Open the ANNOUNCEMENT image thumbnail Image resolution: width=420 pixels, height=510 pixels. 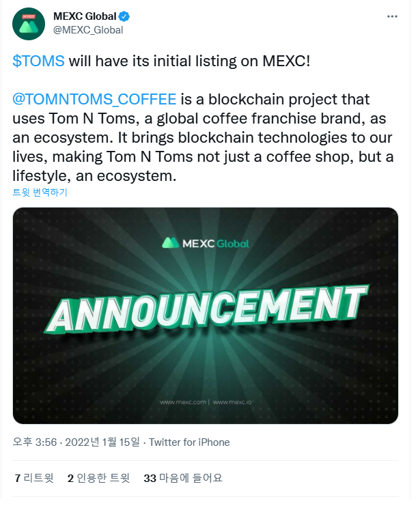[x=206, y=315]
